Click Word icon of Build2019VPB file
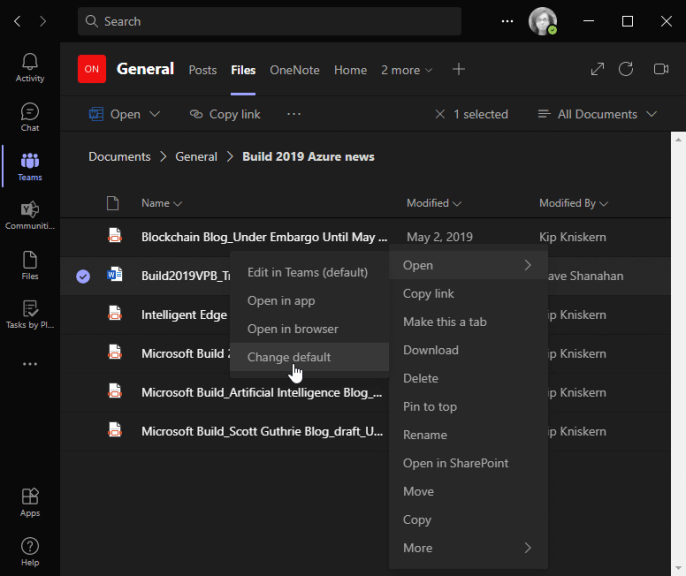The height and width of the screenshot is (576, 686). point(115,275)
